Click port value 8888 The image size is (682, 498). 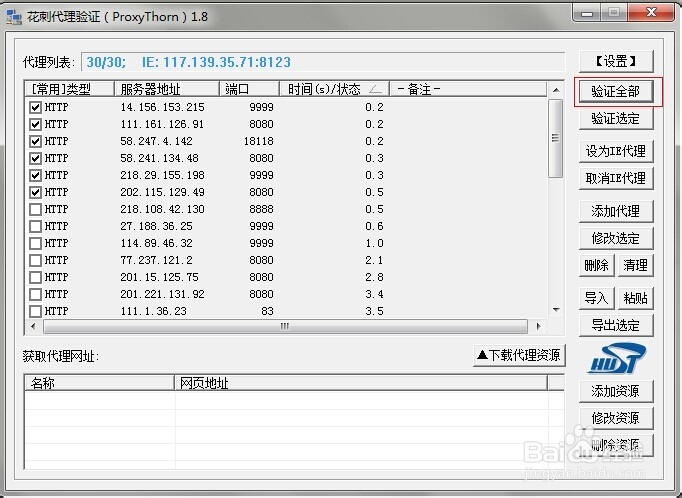coord(261,209)
